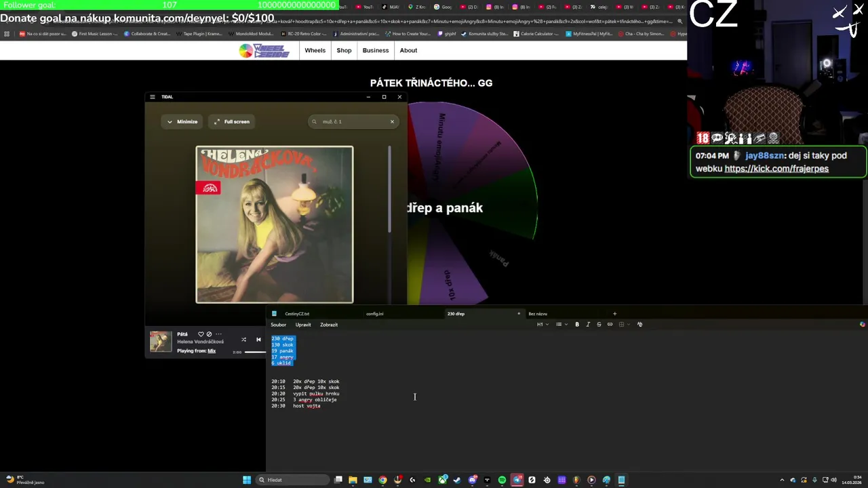Click the '20:25 3 angry obličeje' line
Viewport: 868px width, 488px height.
tap(304, 400)
